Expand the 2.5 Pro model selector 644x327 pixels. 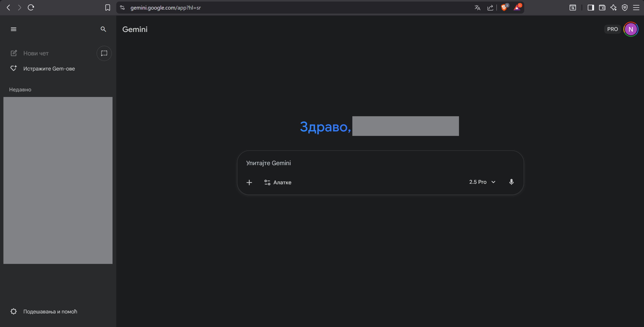pos(482,182)
